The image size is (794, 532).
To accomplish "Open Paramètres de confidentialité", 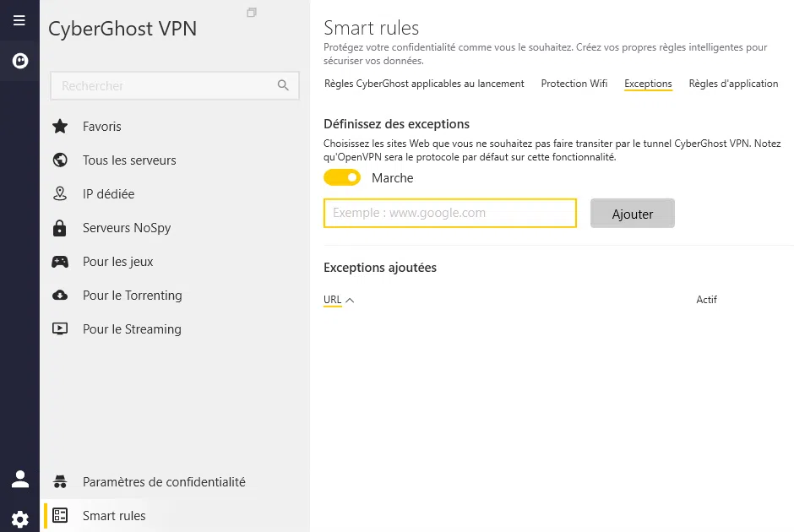I will coord(164,482).
